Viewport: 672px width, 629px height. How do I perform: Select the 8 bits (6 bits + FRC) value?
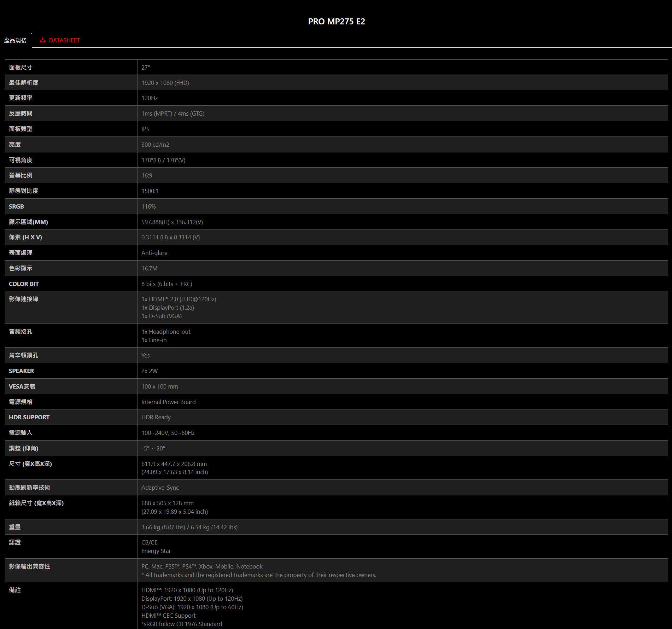[167, 284]
